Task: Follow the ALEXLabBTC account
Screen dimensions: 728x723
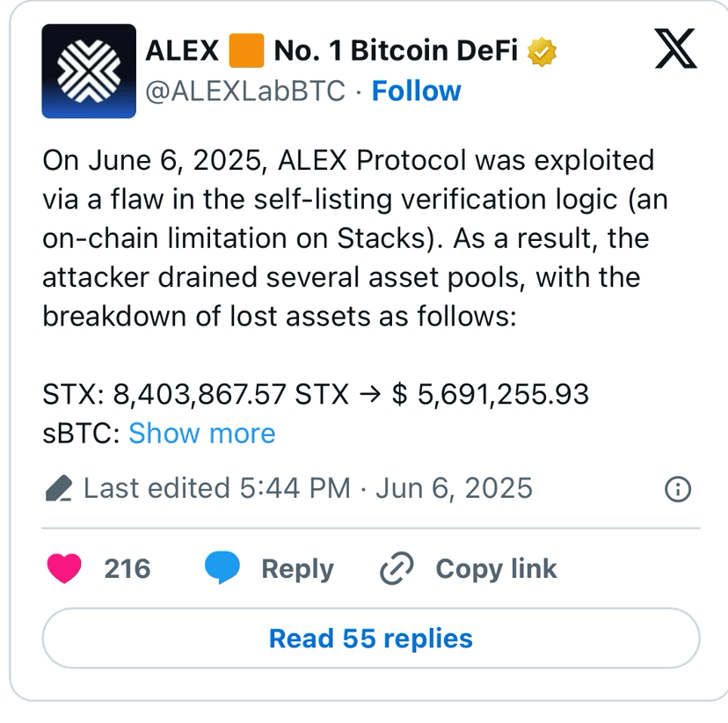Action: pos(416,91)
